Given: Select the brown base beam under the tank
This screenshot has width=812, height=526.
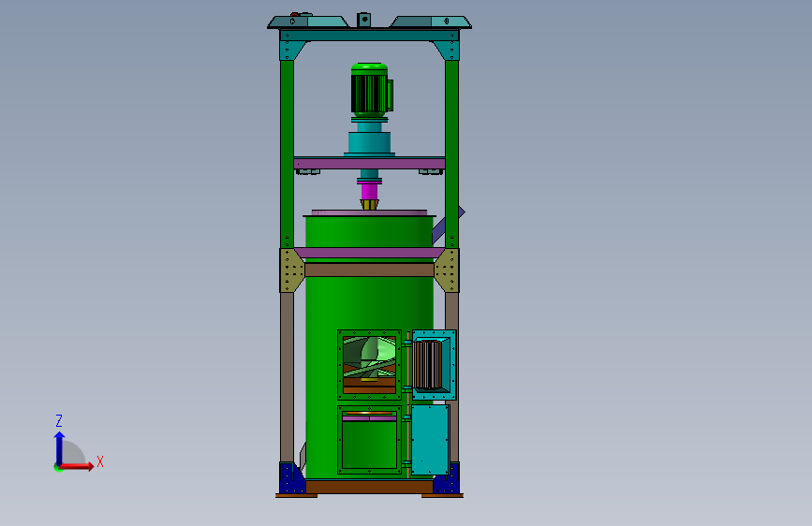Looking at the screenshot, I should click(x=369, y=487).
